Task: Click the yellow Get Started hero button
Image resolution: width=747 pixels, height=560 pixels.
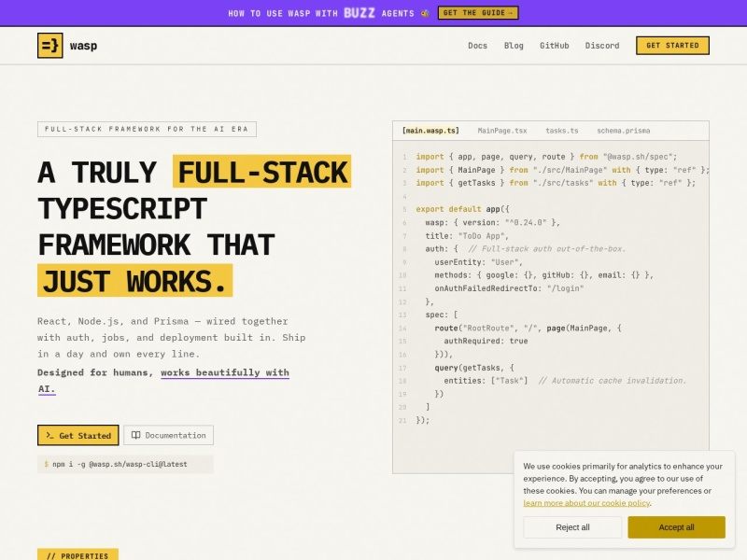Action: point(78,435)
